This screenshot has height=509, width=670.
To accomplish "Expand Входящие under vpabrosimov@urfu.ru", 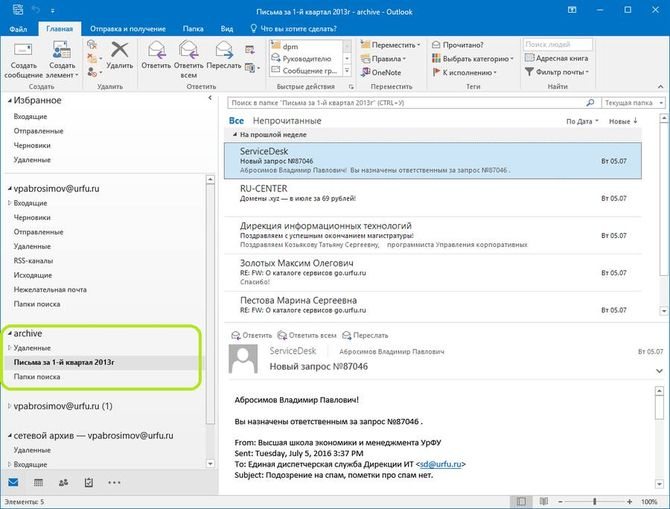I will (x=9, y=203).
